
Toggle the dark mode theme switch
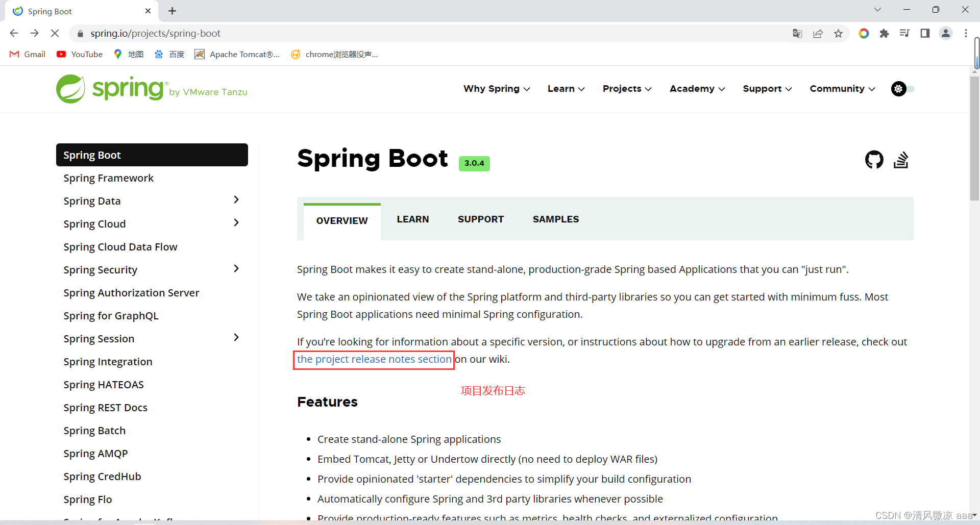click(902, 89)
